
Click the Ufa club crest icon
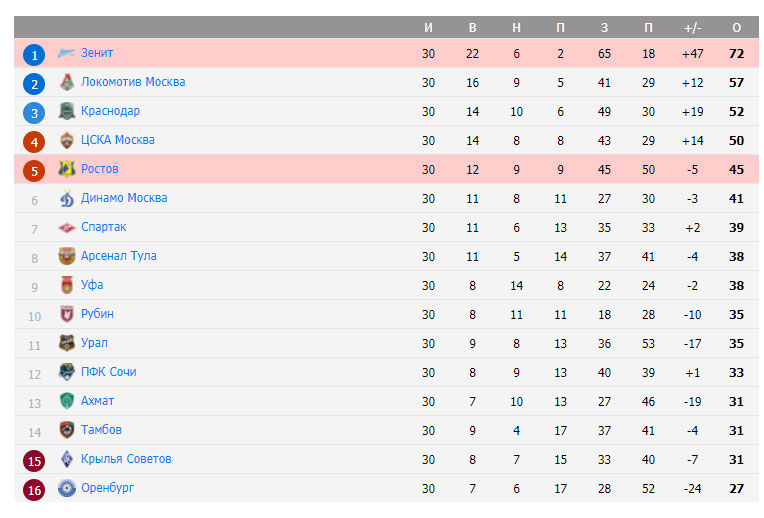pyautogui.click(x=67, y=285)
